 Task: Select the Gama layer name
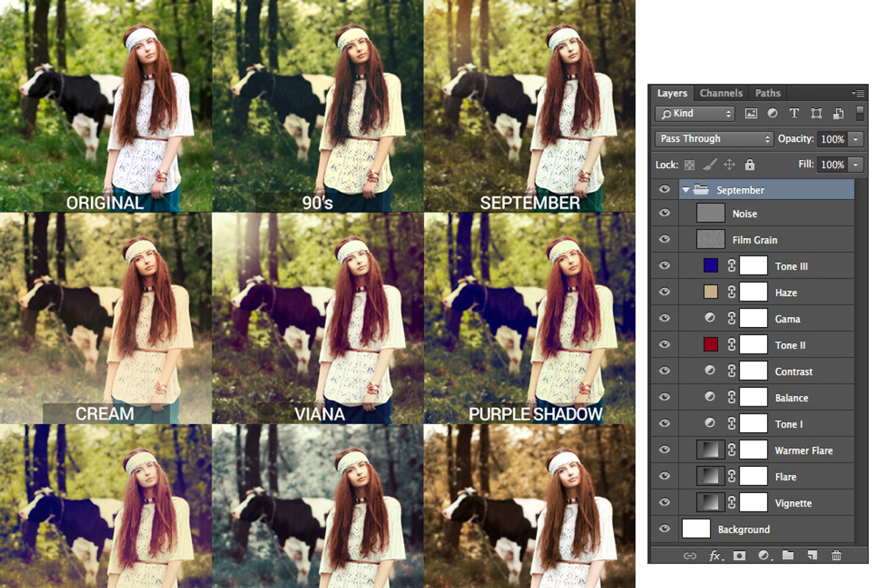pos(787,319)
